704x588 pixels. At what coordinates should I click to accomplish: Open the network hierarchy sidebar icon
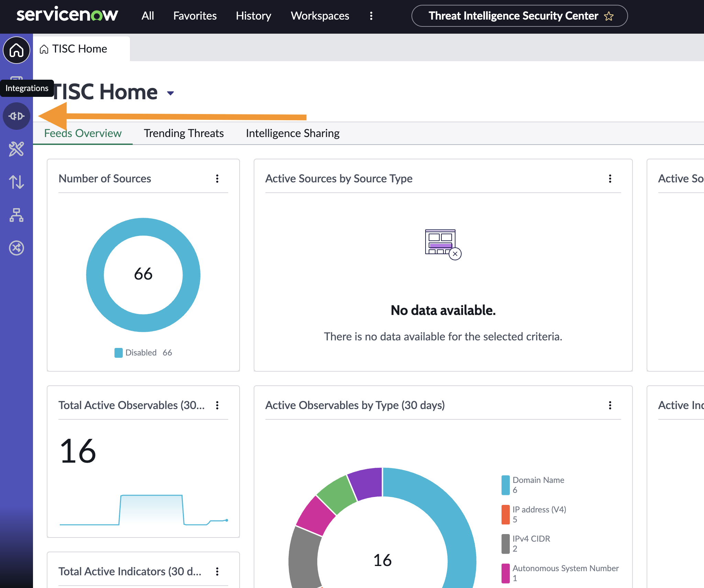[16, 215]
